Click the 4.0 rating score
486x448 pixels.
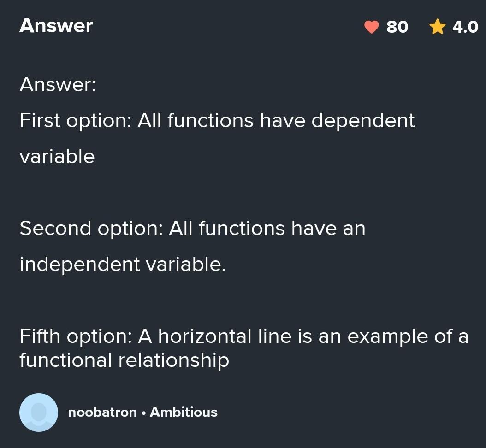point(465,27)
